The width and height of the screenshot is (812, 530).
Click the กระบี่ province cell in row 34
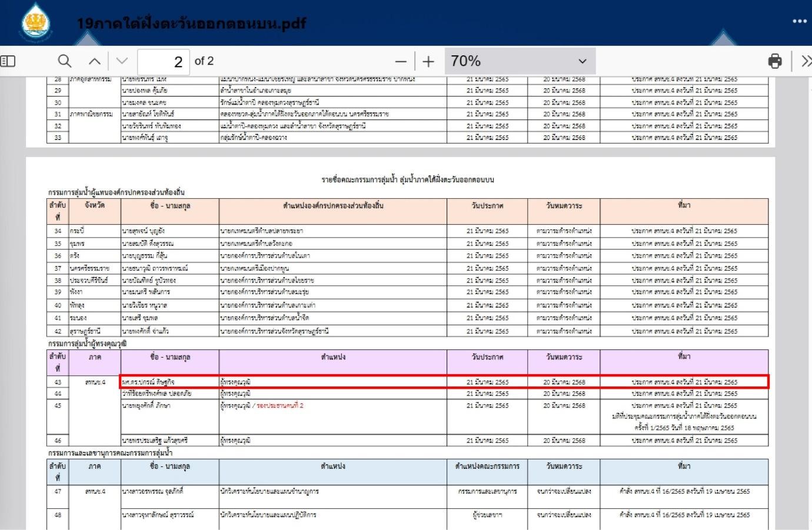click(77, 231)
